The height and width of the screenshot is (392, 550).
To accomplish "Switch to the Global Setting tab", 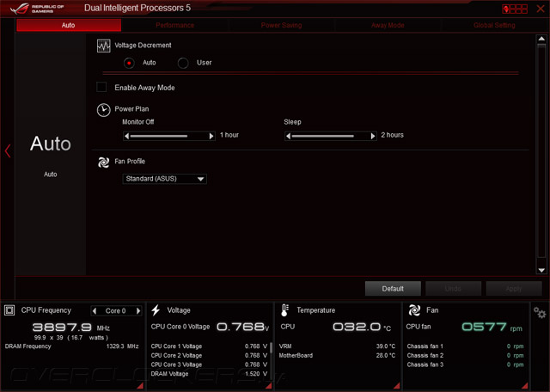I will 494,25.
